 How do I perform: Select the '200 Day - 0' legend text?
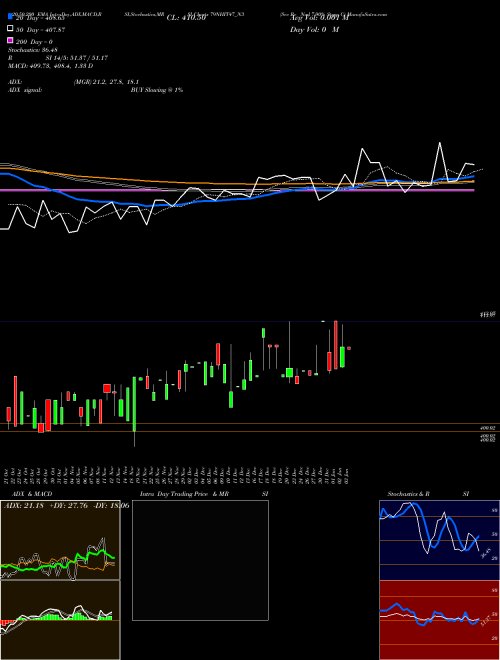(34, 42)
